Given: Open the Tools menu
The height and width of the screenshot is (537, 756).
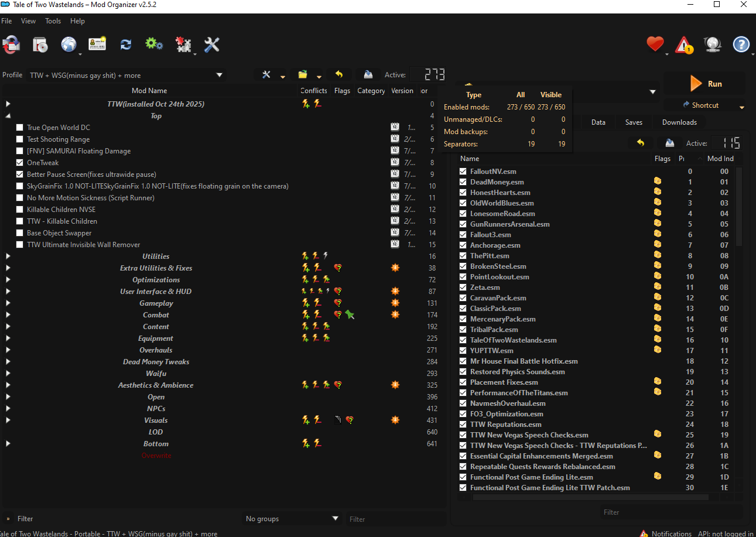Looking at the screenshot, I should point(53,21).
